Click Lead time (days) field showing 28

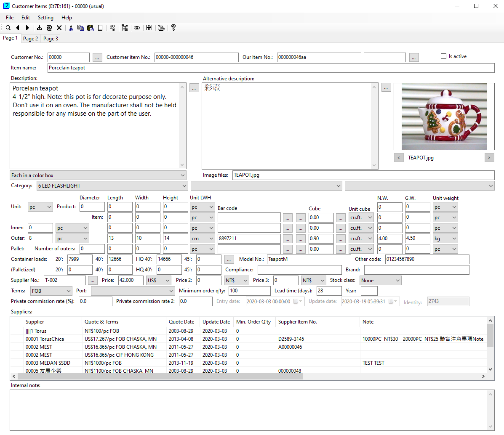coord(329,291)
